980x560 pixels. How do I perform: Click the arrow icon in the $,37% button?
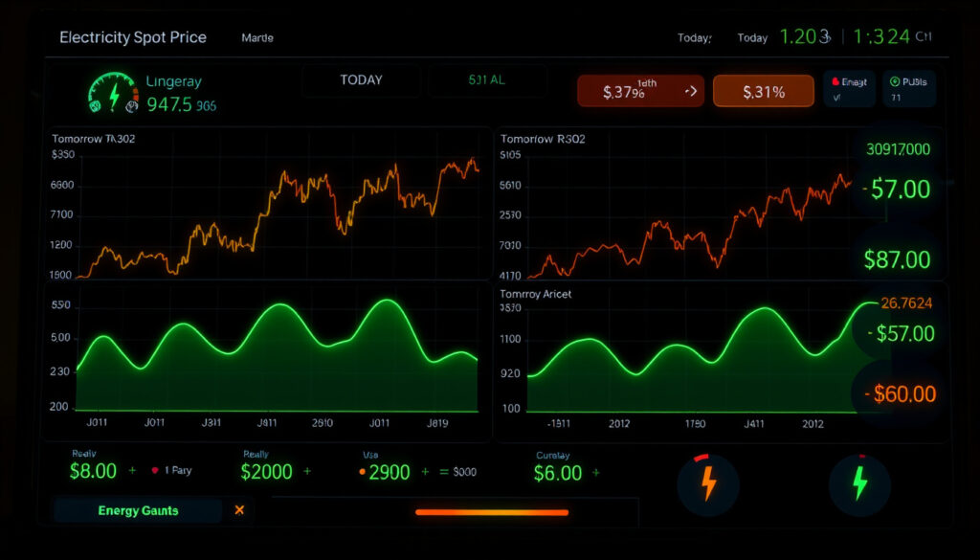point(691,91)
